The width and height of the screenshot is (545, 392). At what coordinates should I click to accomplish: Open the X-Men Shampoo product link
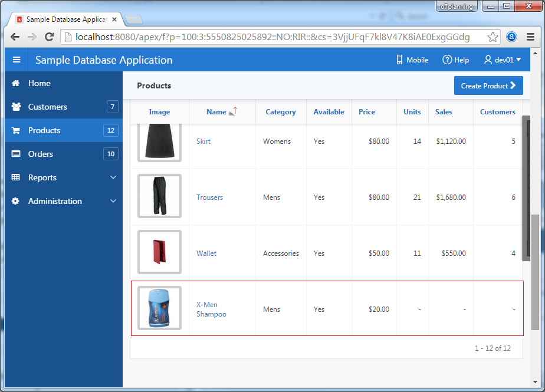pos(211,309)
